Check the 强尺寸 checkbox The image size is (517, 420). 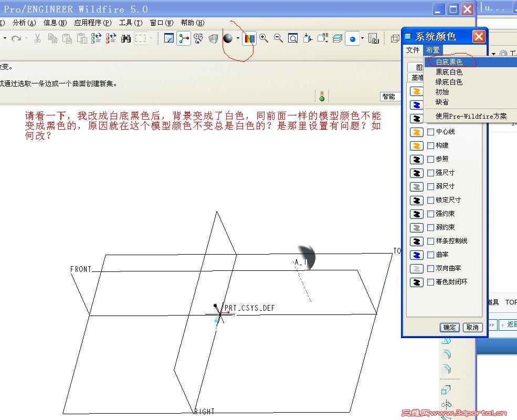(x=430, y=173)
